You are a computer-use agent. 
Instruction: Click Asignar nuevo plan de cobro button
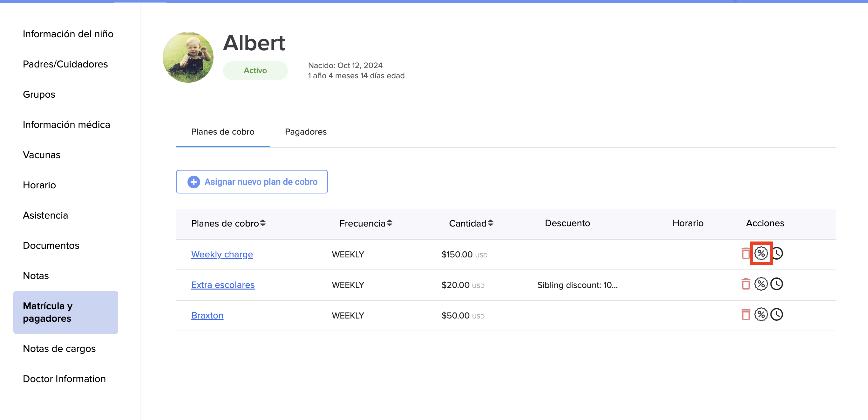(252, 182)
